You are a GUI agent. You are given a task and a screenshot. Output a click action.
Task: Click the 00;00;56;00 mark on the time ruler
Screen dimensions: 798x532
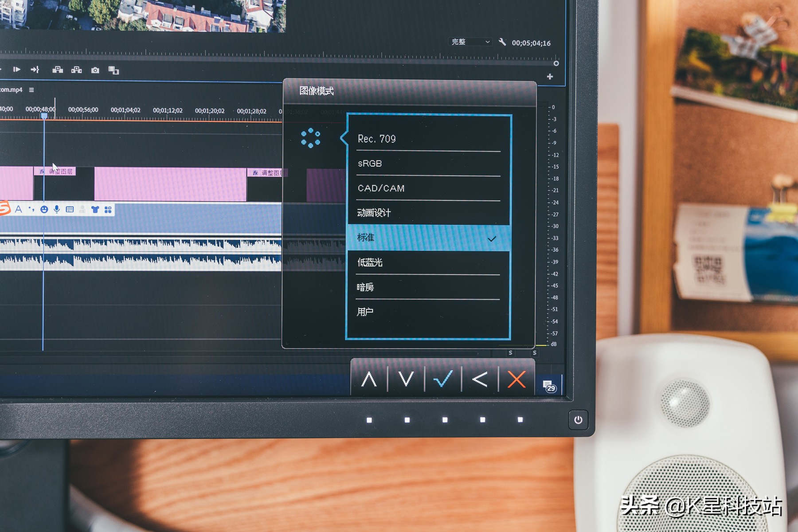point(83,110)
